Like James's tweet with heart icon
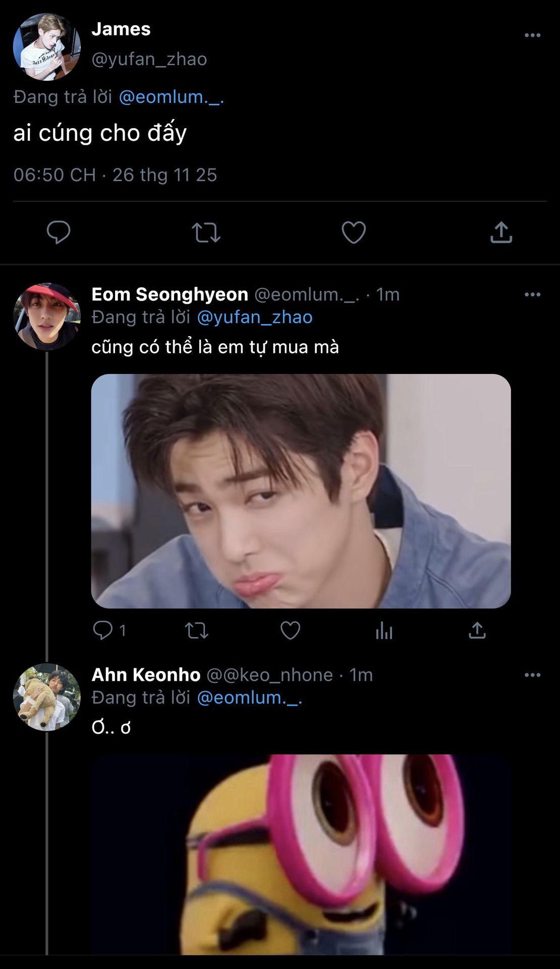This screenshot has width=560, height=969. (x=353, y=233)
